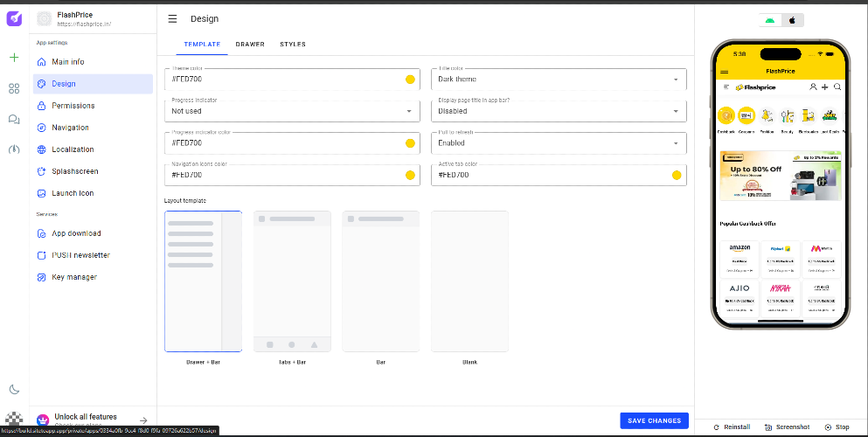The width and height of the screenshot is (868, 437).
Task: Switch preview to Apple iOS device
Action: tap(792, 20)
